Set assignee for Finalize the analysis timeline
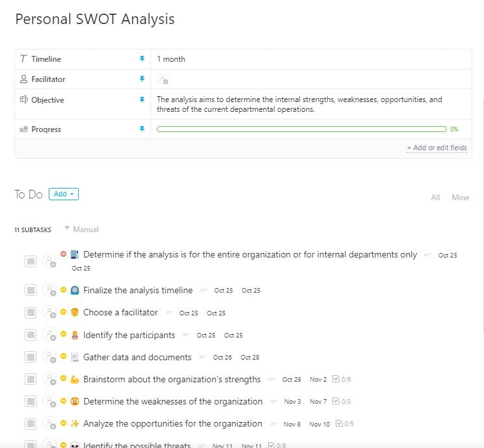Image resolution: width=484 pixels, height=448 pixels. [49, 291]
